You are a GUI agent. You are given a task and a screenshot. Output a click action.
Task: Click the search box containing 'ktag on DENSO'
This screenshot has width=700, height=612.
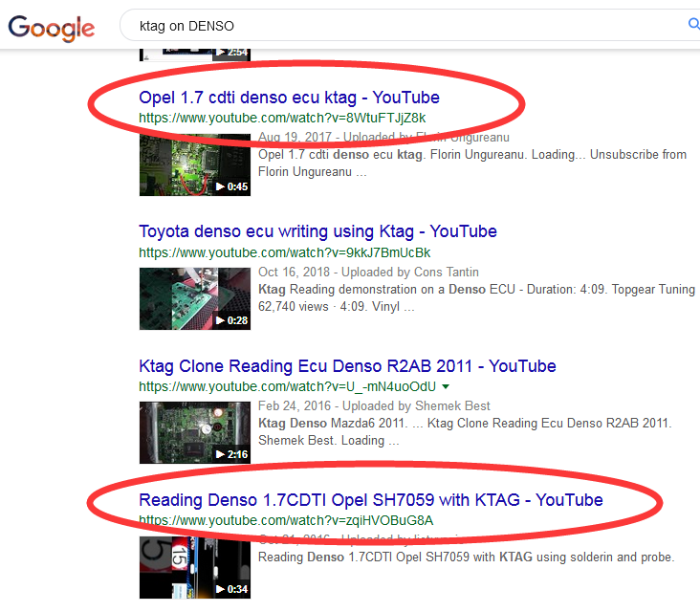[x=408, y=26]
